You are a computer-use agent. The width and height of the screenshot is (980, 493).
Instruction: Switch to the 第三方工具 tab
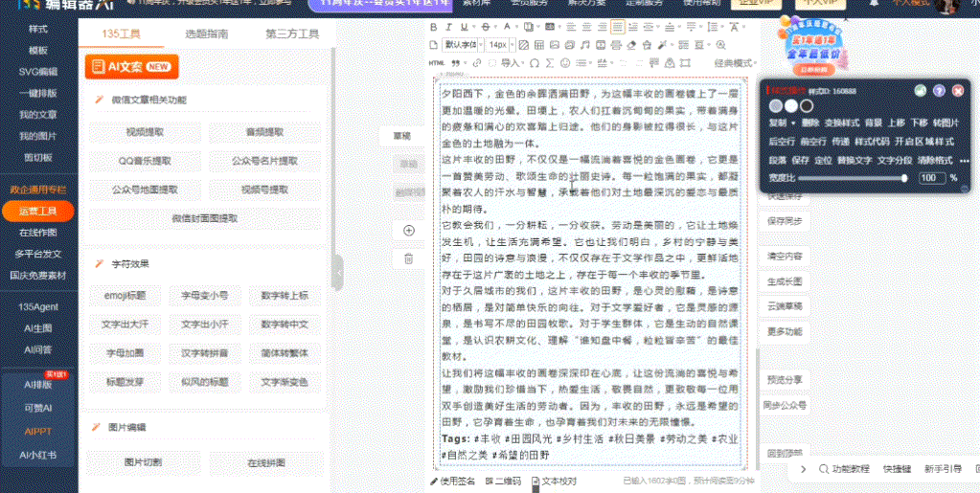pos(292,34)
